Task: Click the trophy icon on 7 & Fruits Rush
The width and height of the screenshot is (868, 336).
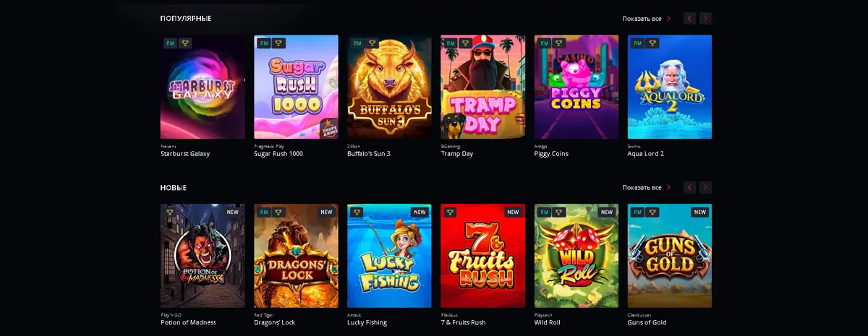Action: 450,212
